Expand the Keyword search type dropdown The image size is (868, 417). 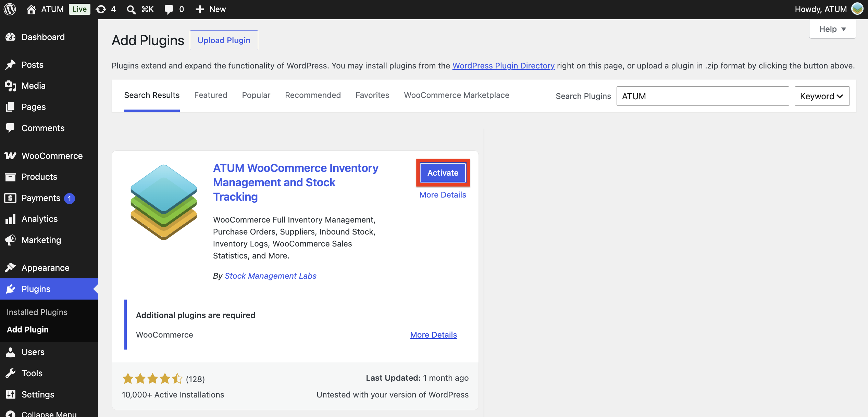(822, 96)
